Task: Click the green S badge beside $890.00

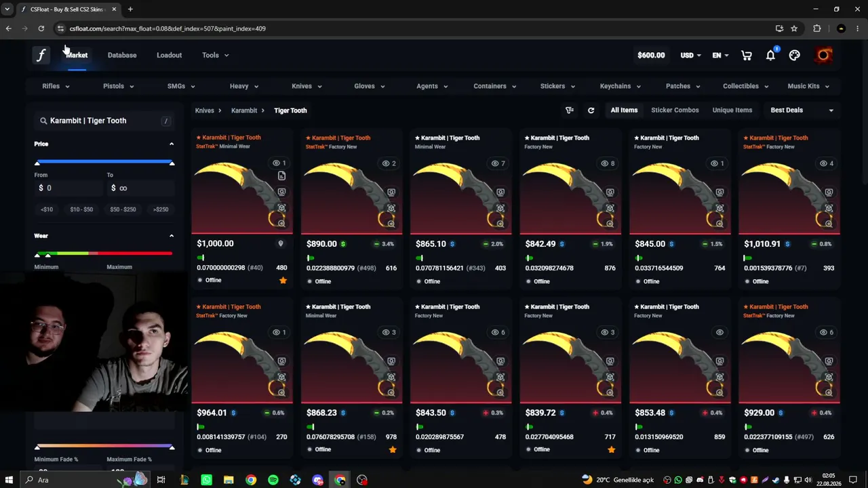Action: click(x=343, y=244)
